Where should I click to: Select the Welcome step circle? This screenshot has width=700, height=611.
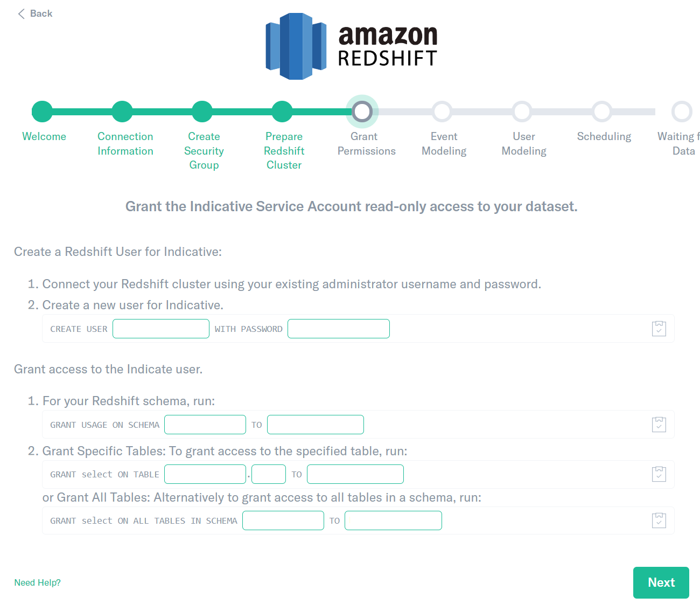43,112
